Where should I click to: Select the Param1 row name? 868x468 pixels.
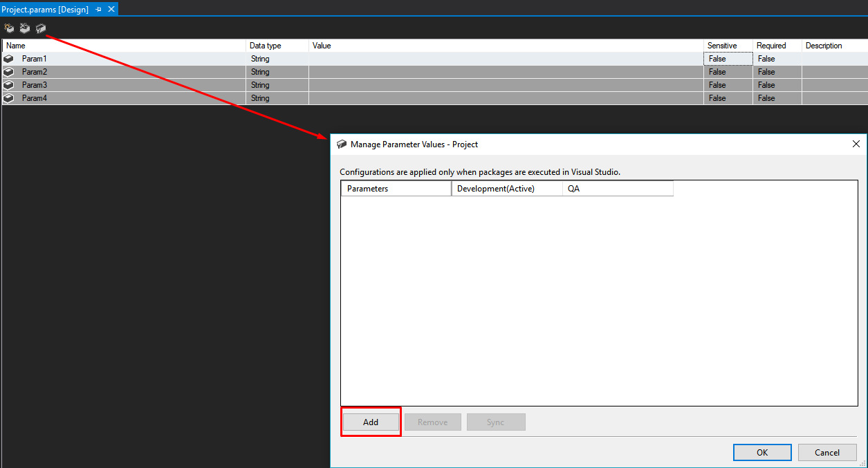click(x=35, y=59)
